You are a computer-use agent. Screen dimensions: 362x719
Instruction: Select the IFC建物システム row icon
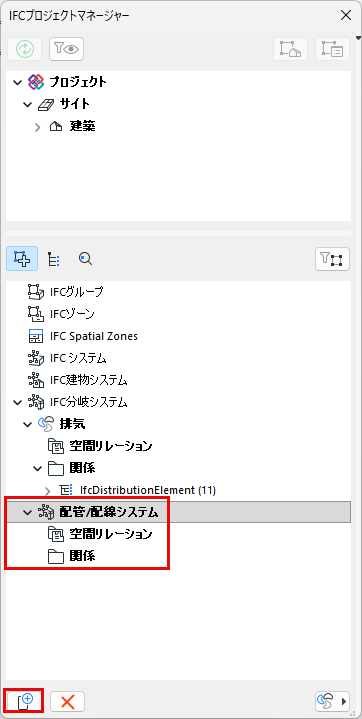coord(36,380)
